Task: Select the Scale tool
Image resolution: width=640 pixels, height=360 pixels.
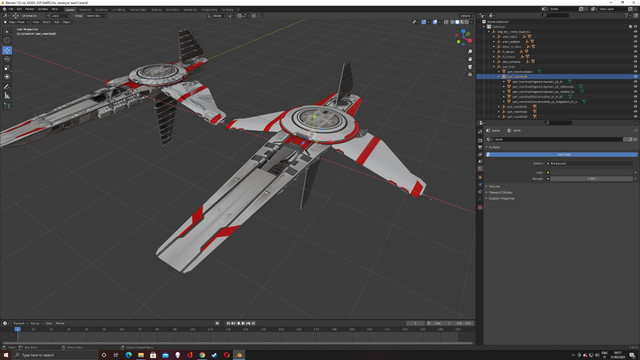Action: click(7, 68)
